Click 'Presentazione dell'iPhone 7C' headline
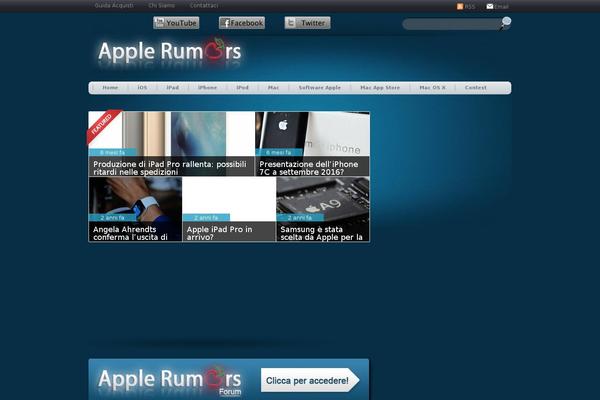 [x=309, y=168]
